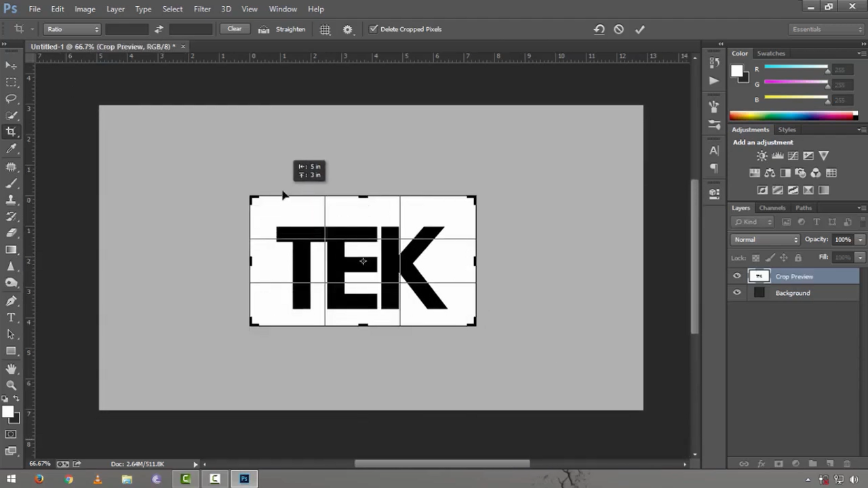Open the crop overlay grid options dropdown

coord(325,28)
